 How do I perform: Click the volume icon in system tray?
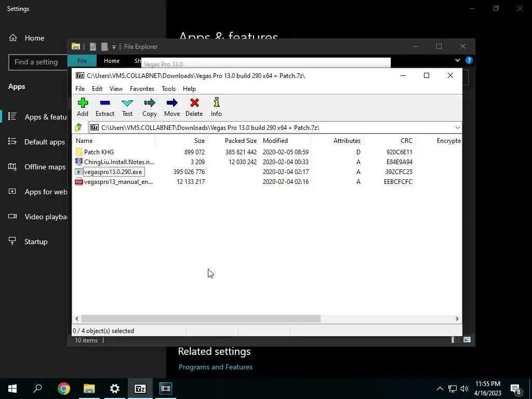464,389
